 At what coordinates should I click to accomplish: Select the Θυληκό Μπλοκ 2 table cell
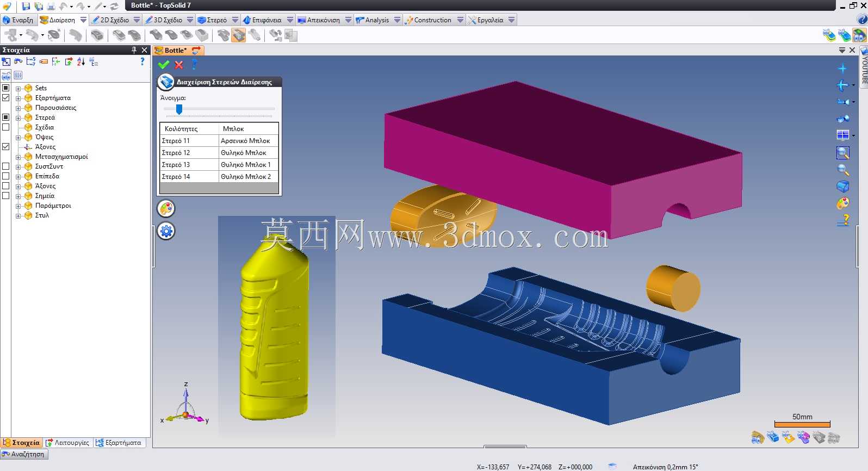tap(248, 177)
